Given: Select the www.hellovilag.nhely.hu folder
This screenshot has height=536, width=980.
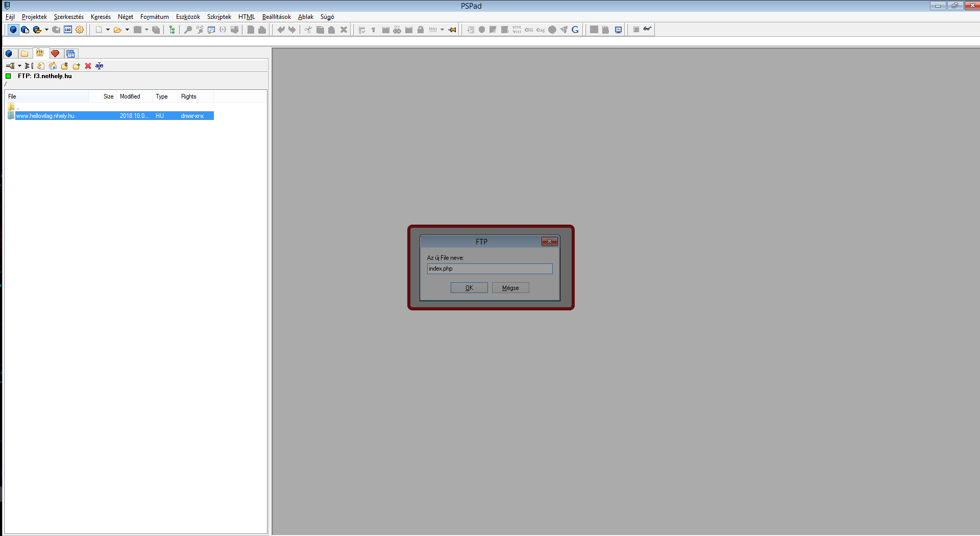Looking at the screenshot, I should (x=45, y=116).
